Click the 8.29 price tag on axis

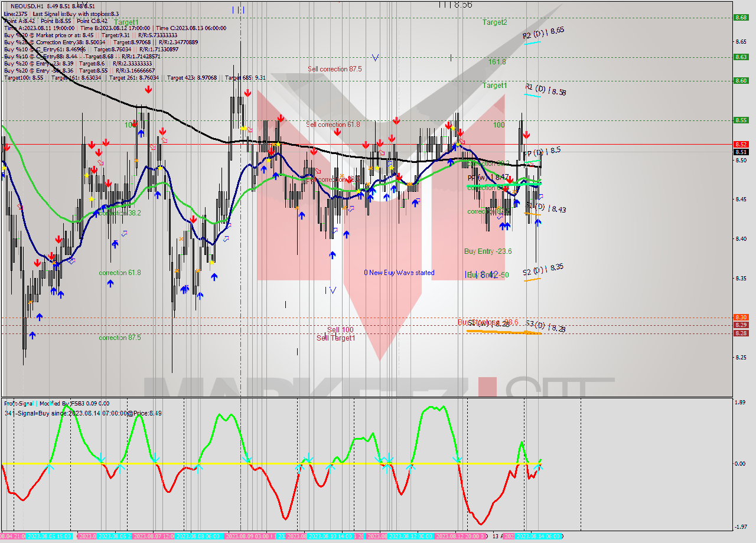point(741,325)
